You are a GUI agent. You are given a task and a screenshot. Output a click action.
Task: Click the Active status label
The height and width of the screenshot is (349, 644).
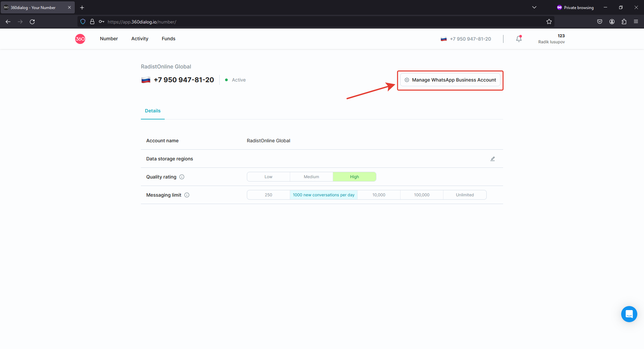click(x=239, y=80)
